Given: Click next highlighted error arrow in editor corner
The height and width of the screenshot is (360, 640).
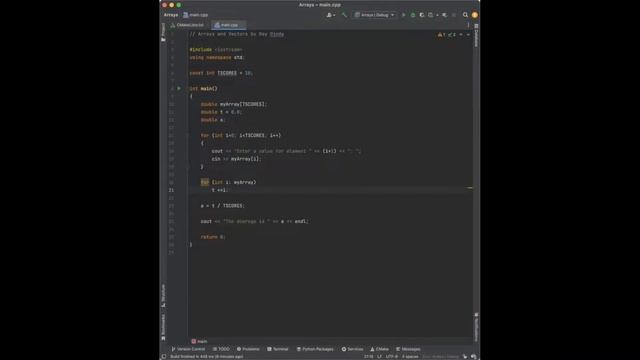Looking at the screenshot, I should point(468,35).
